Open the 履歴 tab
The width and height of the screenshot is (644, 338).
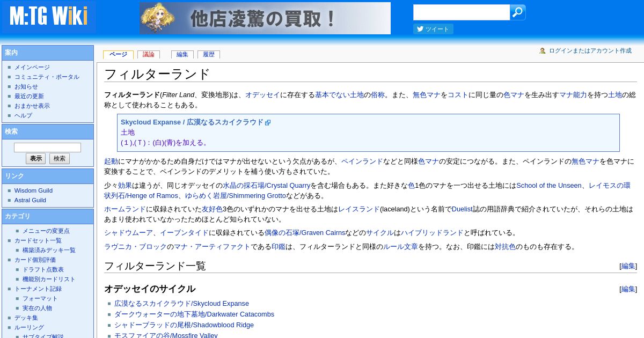point(209,55)
